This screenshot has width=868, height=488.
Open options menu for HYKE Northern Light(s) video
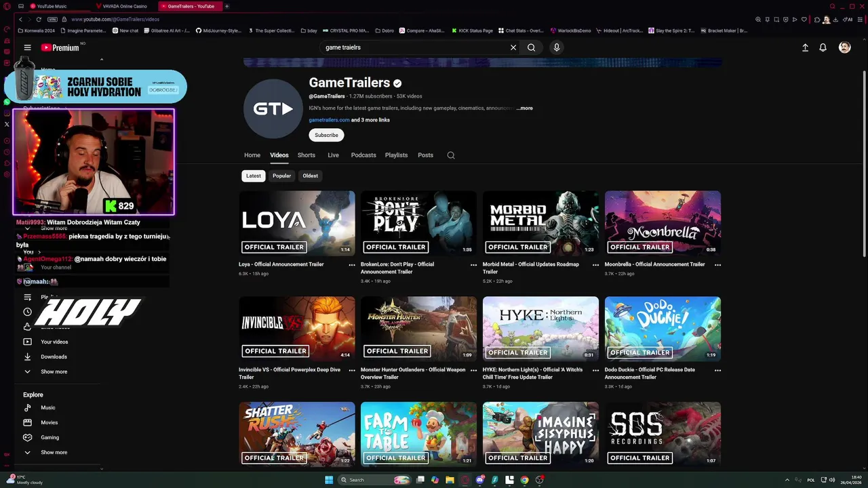(595, 371)
